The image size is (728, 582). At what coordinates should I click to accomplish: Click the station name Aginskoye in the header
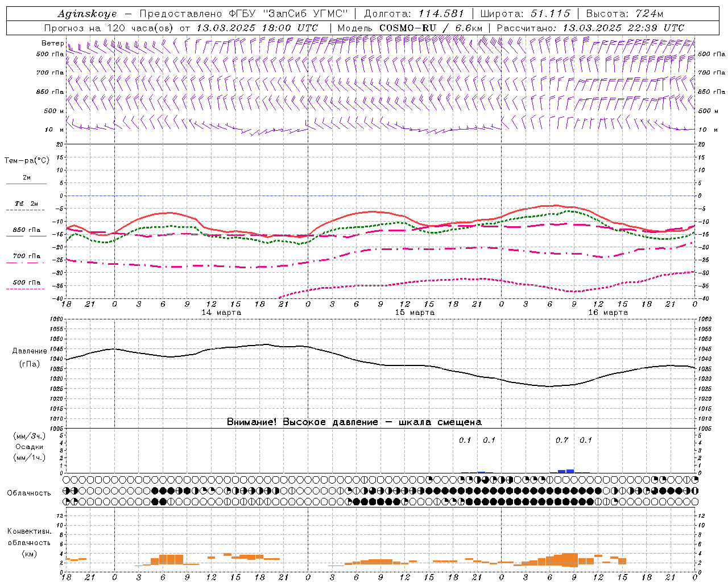pyautogui.click(x=87, y=14)
